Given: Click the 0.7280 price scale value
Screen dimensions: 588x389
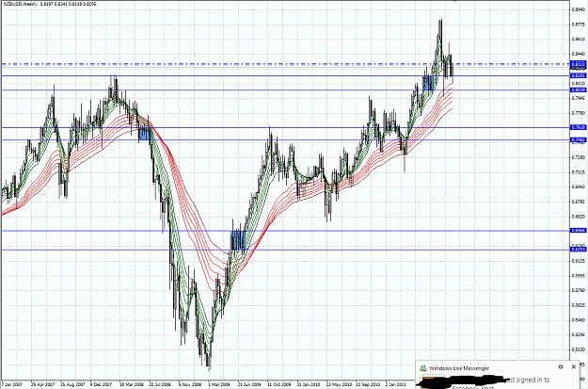Looking at the screenshot, I should 579,157.
